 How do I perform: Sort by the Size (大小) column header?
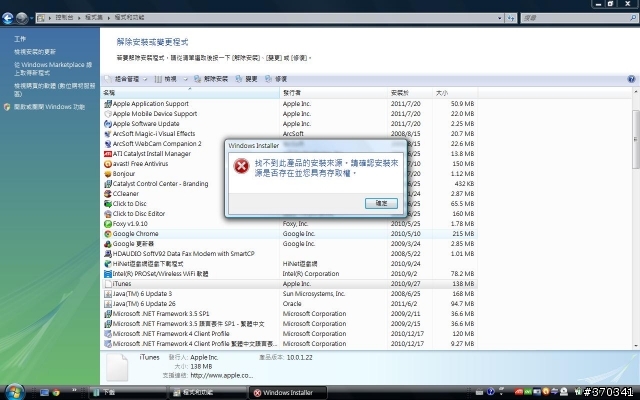(x=455, y=93)
